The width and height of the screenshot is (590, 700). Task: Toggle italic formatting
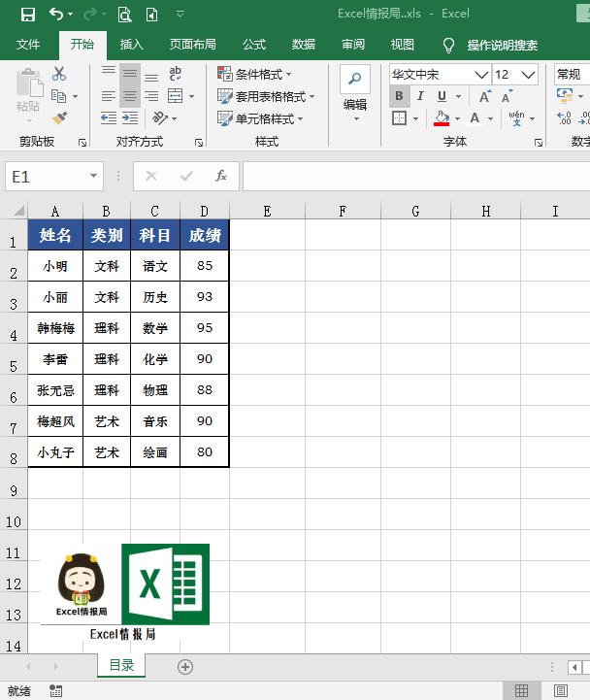tap(420, 96)
